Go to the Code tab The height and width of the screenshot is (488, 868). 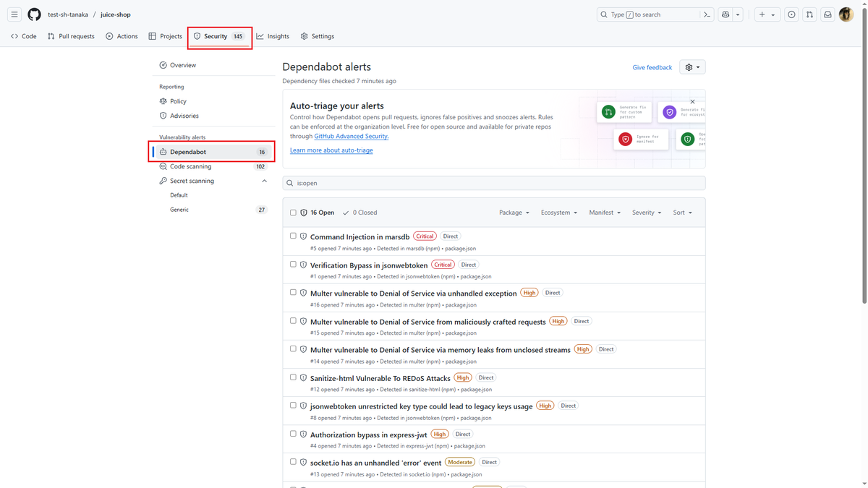[x=24, y=36]
